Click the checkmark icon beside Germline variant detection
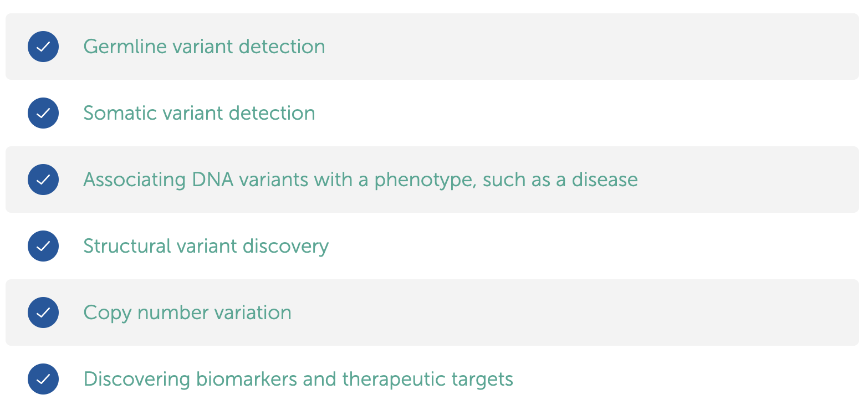Viewport: 868px width, 420px height. tap(43, 47)
